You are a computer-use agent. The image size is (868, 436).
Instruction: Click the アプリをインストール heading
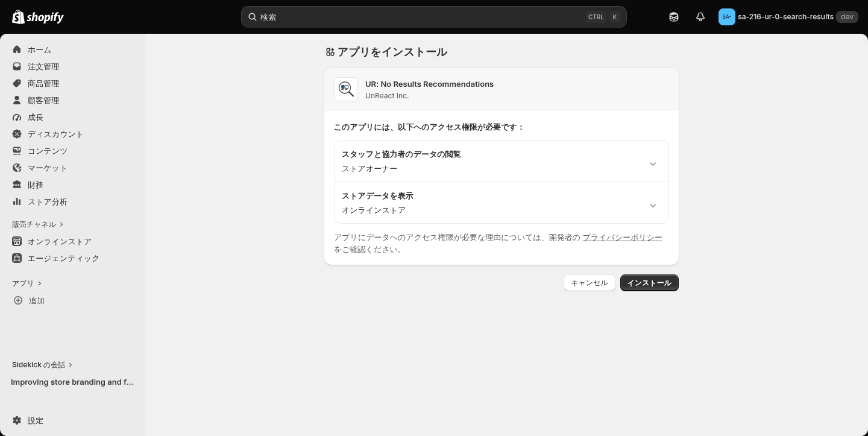click(392, 52)
